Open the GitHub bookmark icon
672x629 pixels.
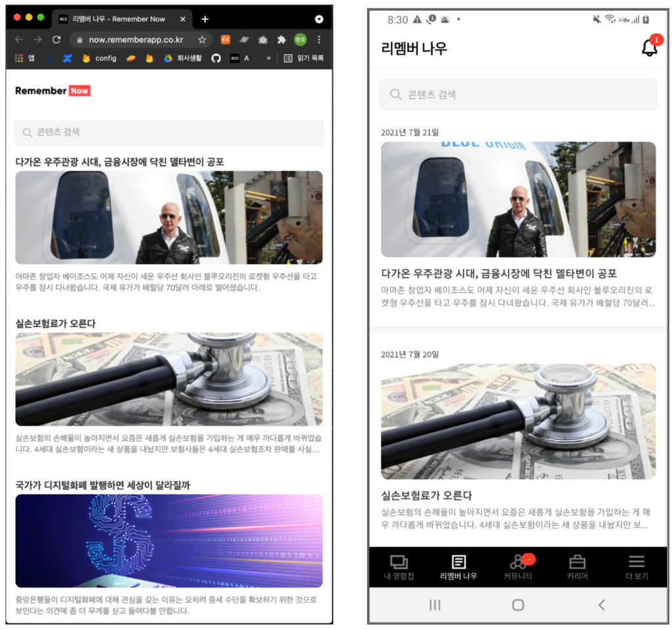click(x=216, y=58)
